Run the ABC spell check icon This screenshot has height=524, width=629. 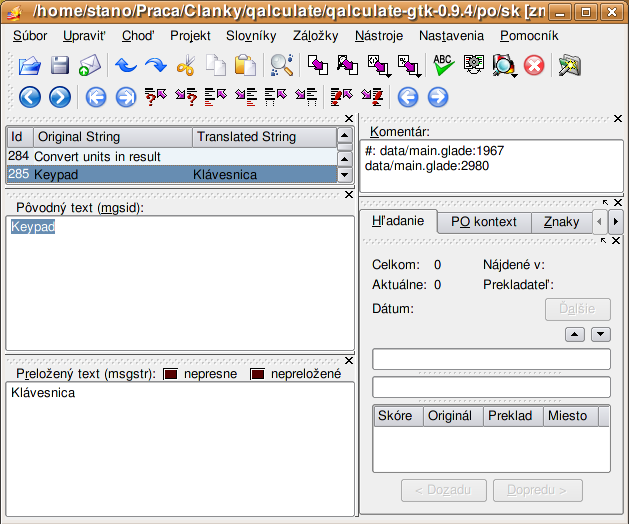coord(443,67)
